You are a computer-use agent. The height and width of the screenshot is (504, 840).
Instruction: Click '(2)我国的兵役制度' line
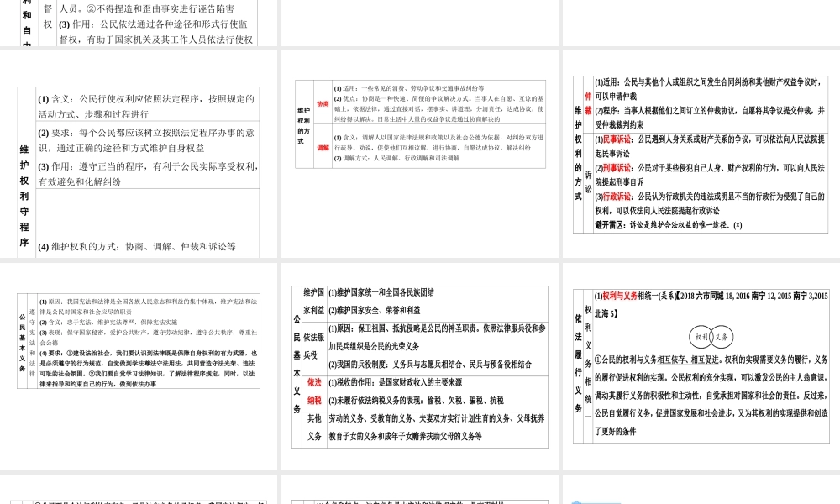429,365
